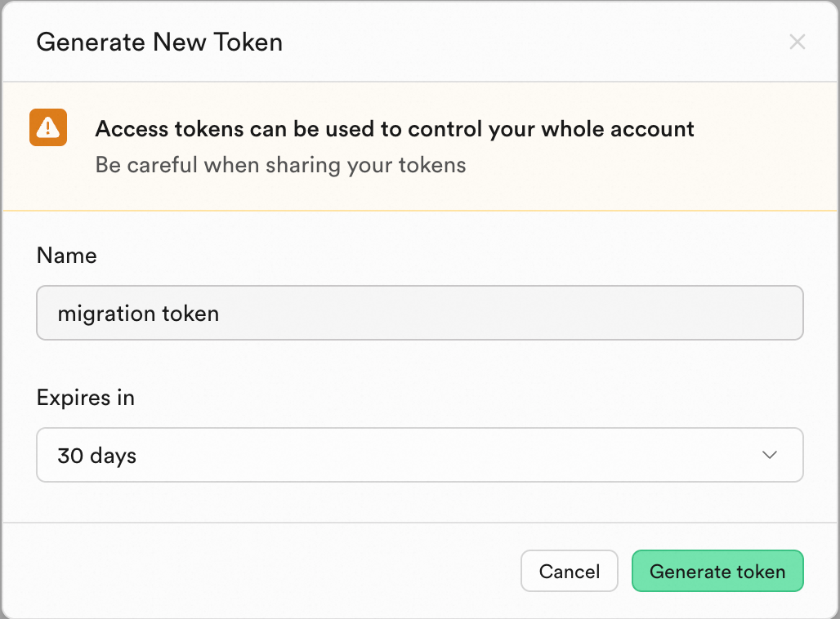Click the "Expires in" field label
The width and height of the screenshot is (840, 619).
pos(85,398)
